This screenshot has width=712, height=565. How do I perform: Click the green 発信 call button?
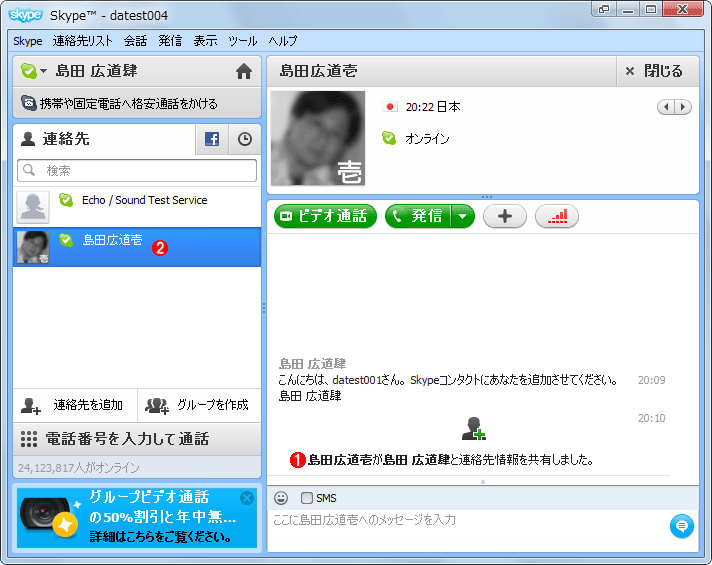418,216
